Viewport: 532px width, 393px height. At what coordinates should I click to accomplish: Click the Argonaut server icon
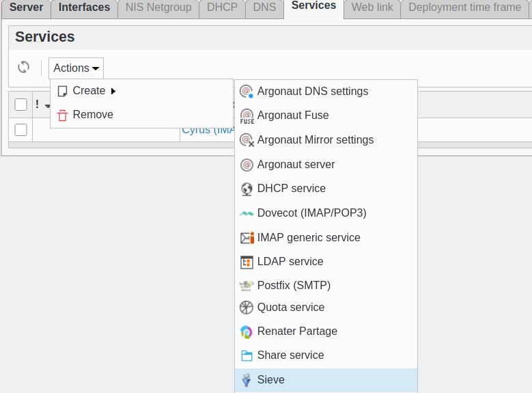point(247,165)
